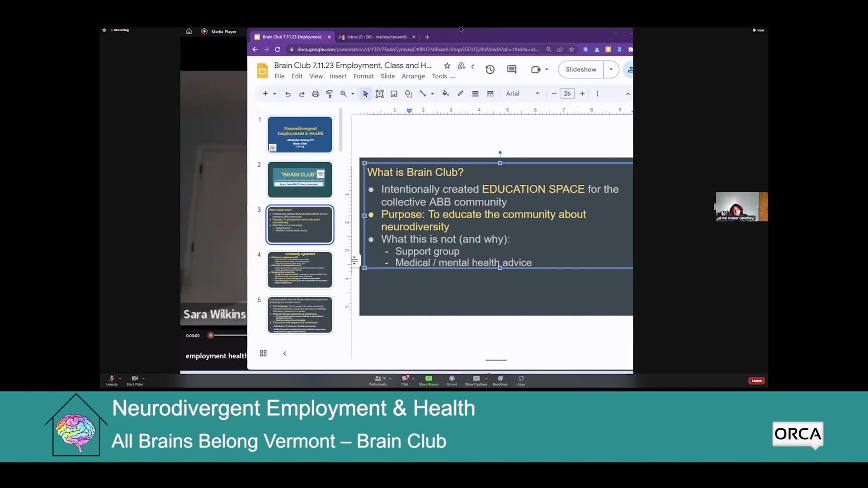
Task: Click the redo arrow in Slides toolbar
Action: [x=302, y=94]
